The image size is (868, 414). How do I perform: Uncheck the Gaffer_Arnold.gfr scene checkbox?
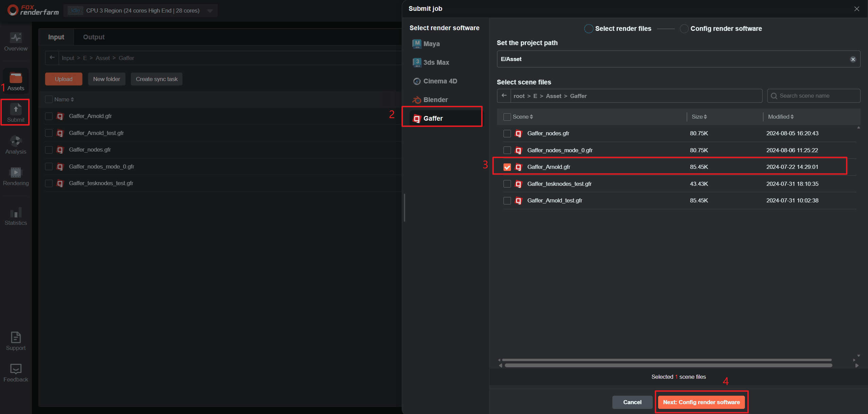(507, 167)
